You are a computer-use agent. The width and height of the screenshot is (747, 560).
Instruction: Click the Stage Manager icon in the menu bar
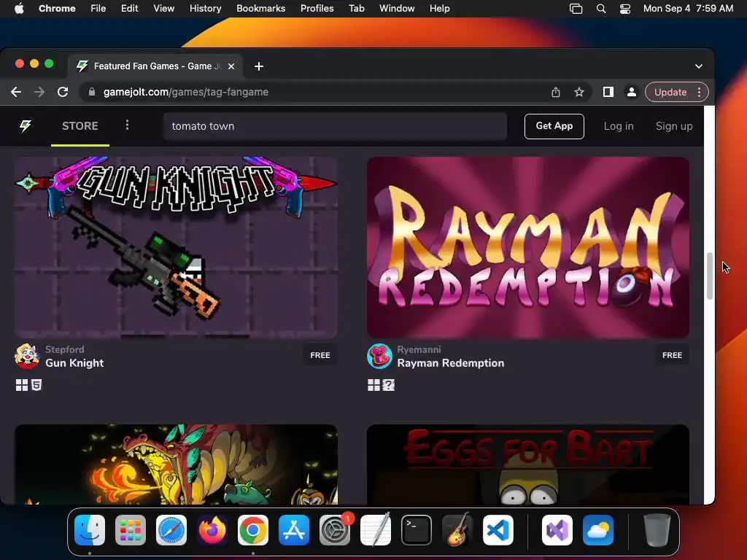(576, 9)
